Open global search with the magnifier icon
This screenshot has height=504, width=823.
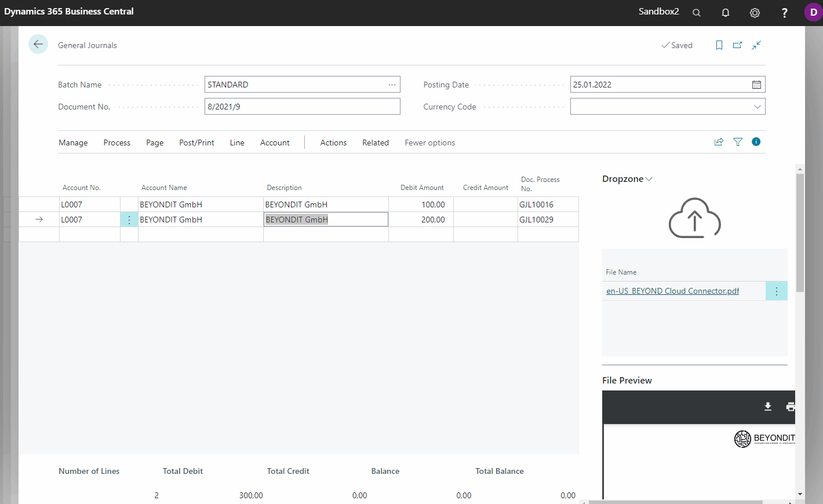tap(697, 12)
